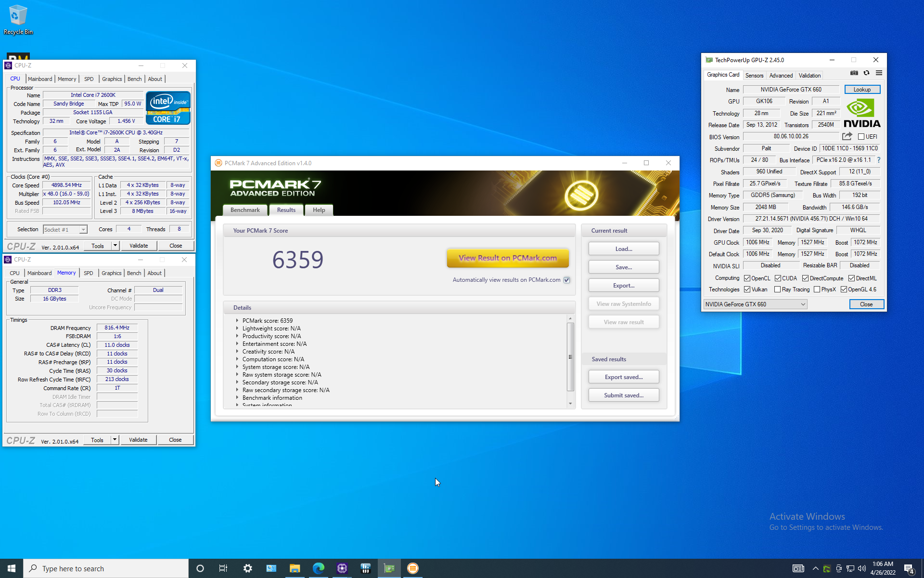
Task: Expand the Lightweight score detail row
Action: pyautogui.click(x=237, y=328)
